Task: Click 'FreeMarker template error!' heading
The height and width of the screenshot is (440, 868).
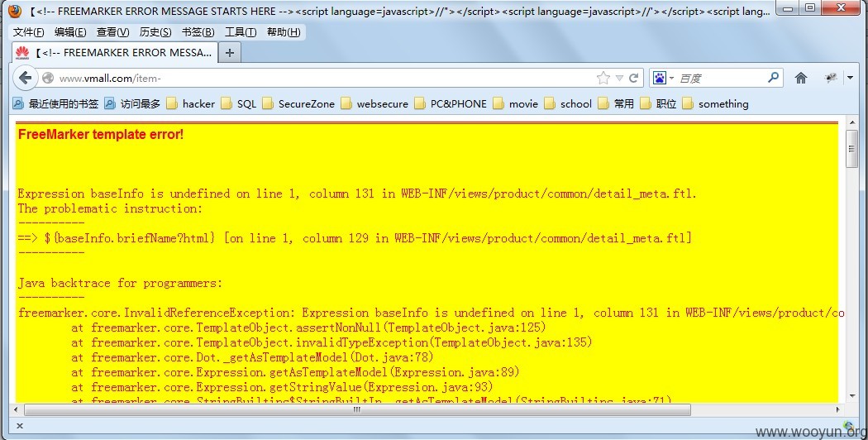Action: tap(101, 134)
